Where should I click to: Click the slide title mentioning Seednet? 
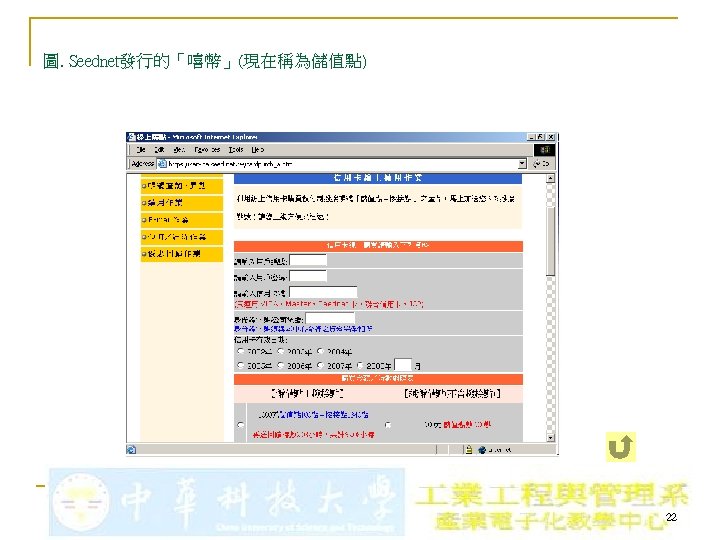pos(205,61)
